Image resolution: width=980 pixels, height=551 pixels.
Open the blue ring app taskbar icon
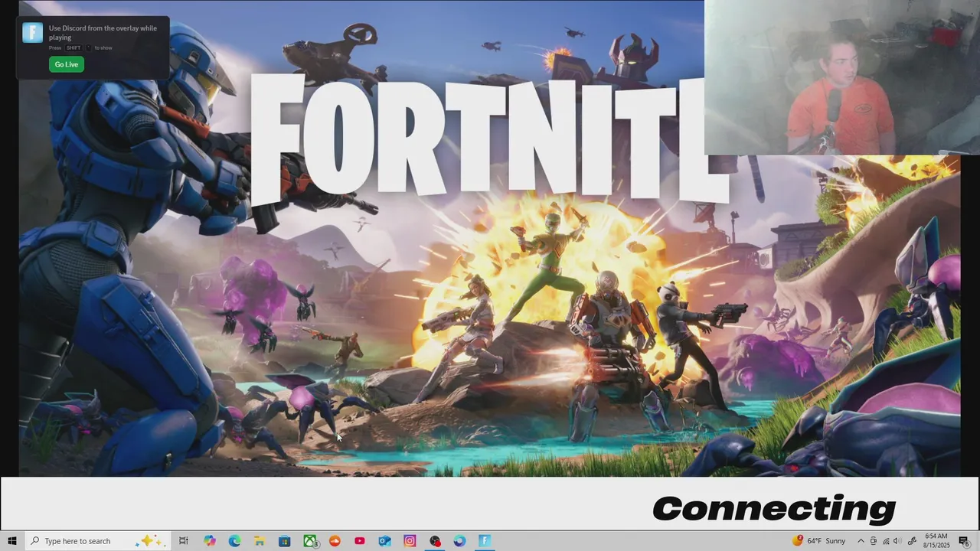pos(459,541)
